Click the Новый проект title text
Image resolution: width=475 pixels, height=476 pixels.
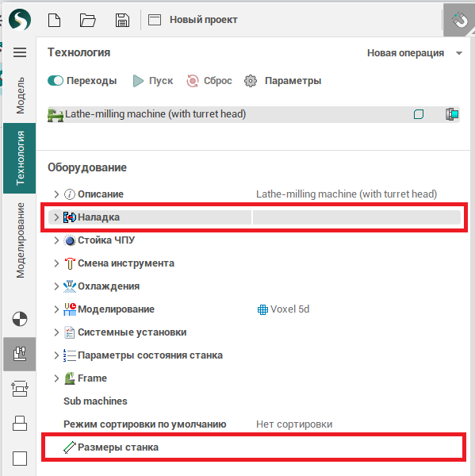click(x=203, y=20)
